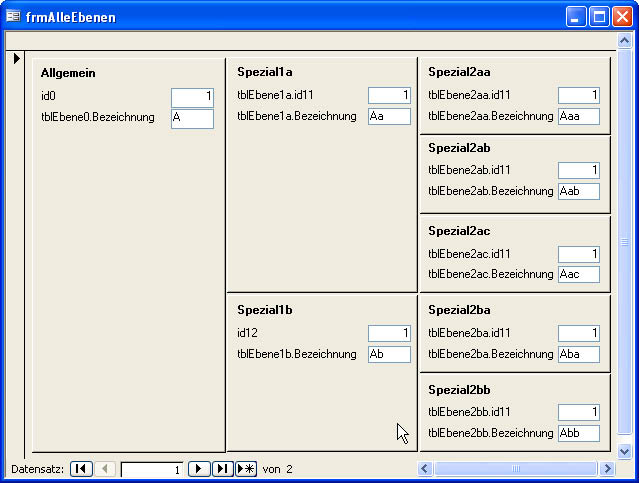
Task: Go to the first record
Action: coord(82,469)
